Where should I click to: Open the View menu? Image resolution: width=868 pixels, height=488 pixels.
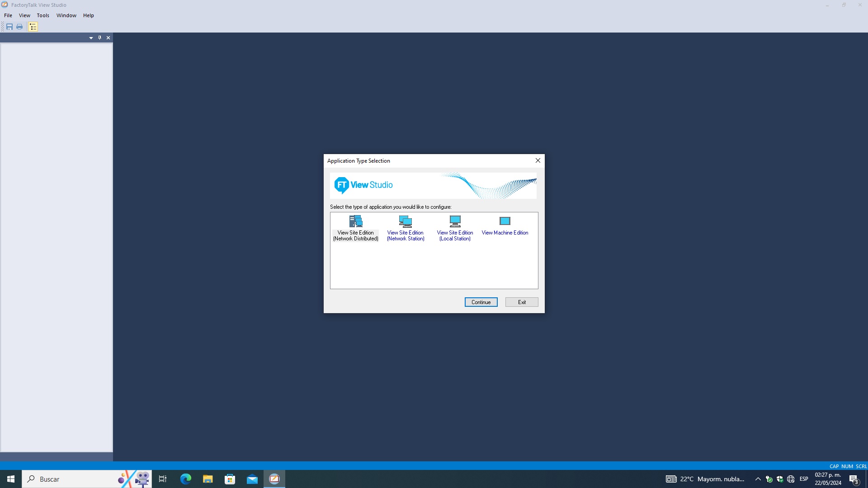tap(24, 15)
